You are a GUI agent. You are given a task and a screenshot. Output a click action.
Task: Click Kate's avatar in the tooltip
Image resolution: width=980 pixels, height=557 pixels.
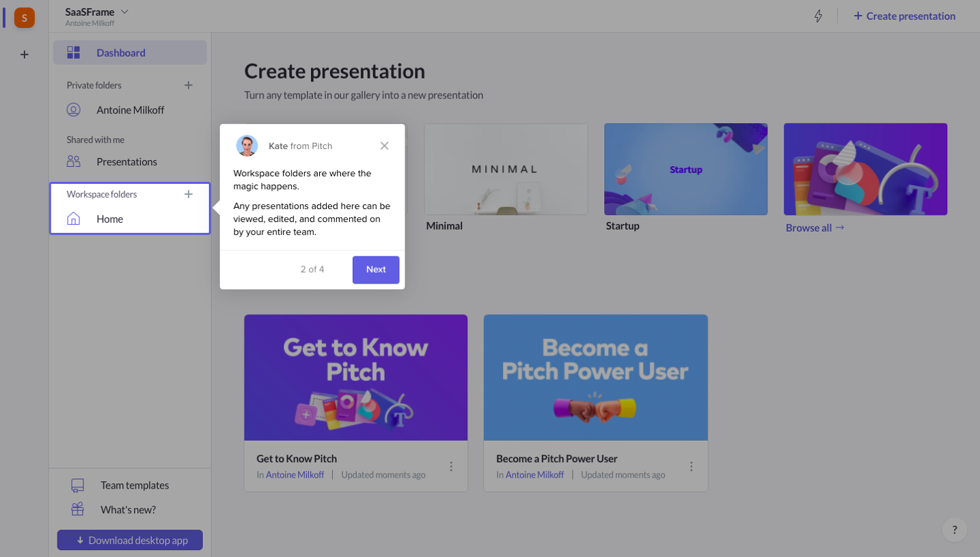coord(247,146)
